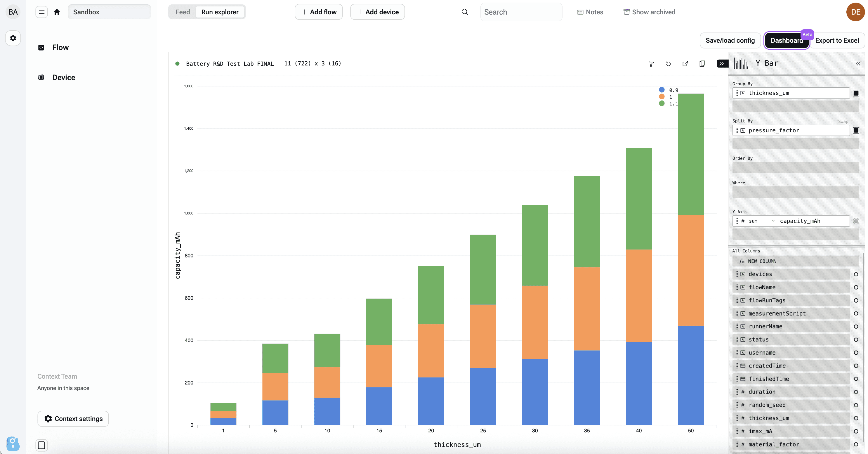The image size is (868, 454).
Task: Enable the devices column radio toggle
Action: point(856,274)
